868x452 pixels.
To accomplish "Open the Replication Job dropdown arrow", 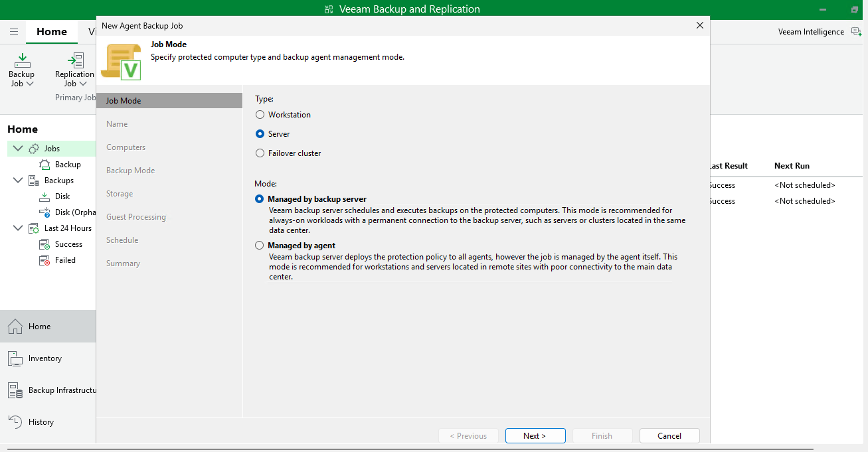I will coord(83,84).
